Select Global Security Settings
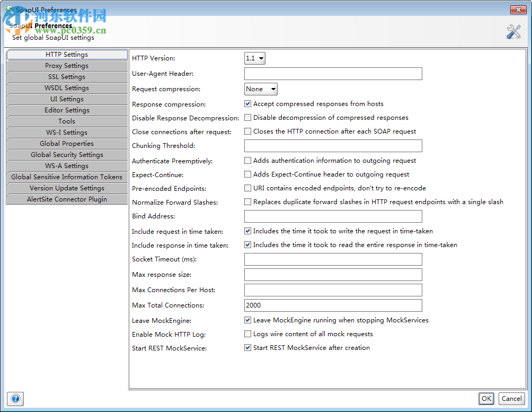 [67, 154]
